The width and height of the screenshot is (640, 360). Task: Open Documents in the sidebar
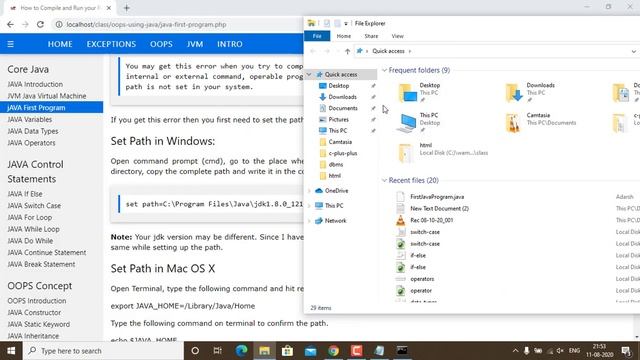pyautogui.click(x=343, y=108)
